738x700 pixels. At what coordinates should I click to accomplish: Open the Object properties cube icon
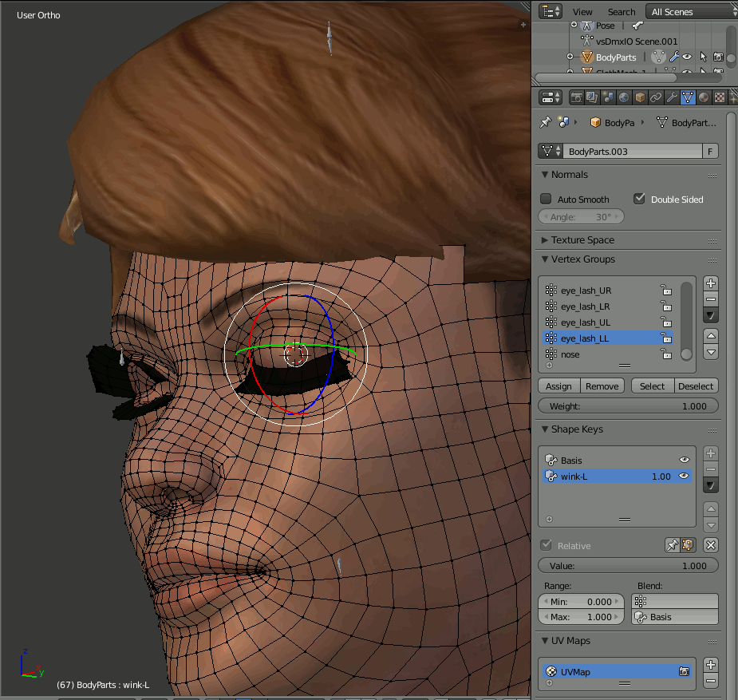coord(640,97)
